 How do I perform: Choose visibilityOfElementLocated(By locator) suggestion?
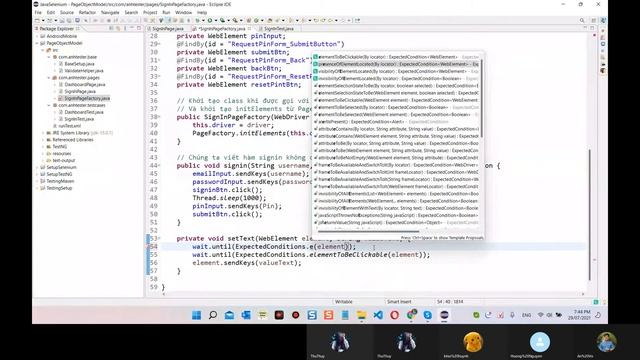396,71
